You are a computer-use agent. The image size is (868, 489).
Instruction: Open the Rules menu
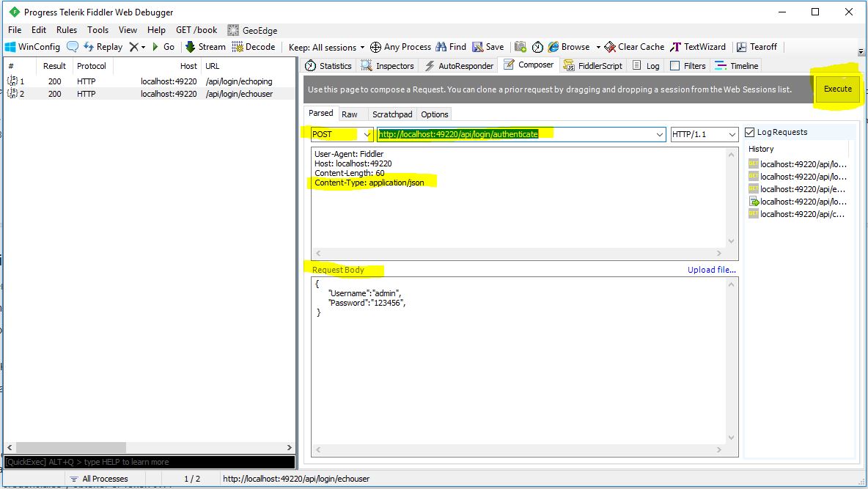point(67,30)
